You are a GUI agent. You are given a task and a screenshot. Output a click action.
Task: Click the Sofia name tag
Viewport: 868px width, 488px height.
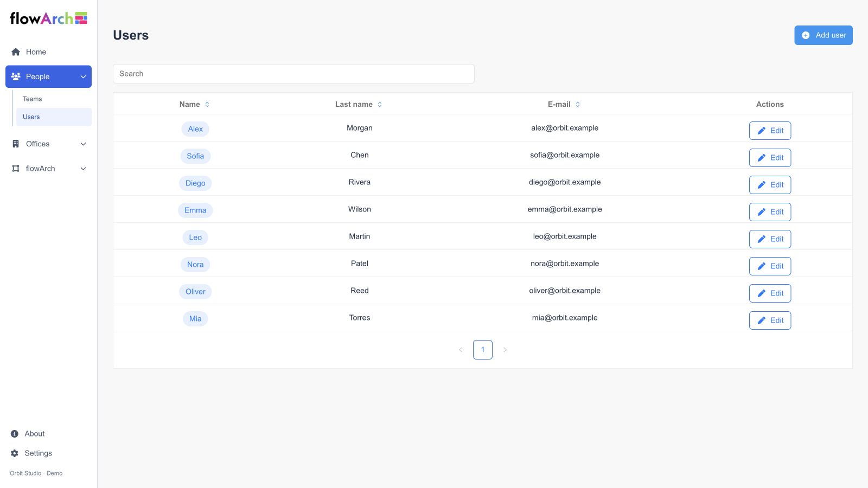tap(195, 156)
